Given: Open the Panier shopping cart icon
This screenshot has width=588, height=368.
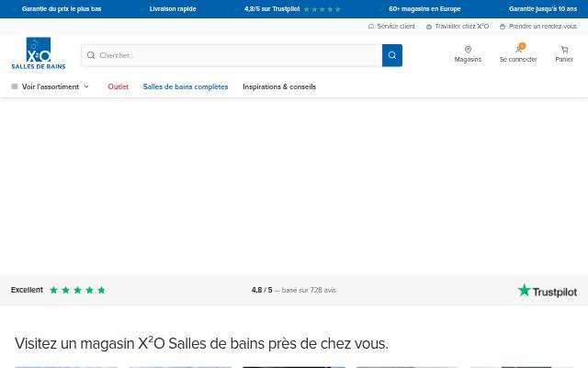Looking at the screenshot, I should tap(564, 49).
